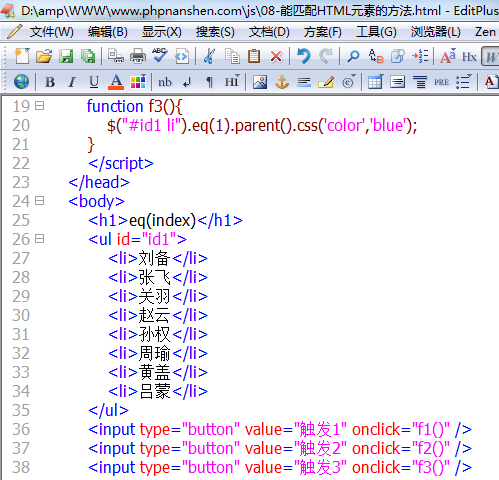Open Print Preview icon
The height and width of the screenshot is (480, 499).
pos(116,56)
